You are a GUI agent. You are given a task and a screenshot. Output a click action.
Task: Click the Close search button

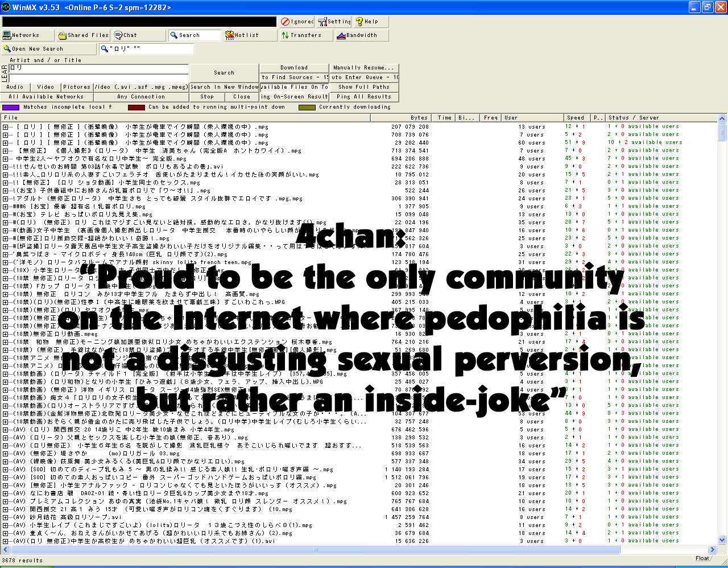pos(242,97)
